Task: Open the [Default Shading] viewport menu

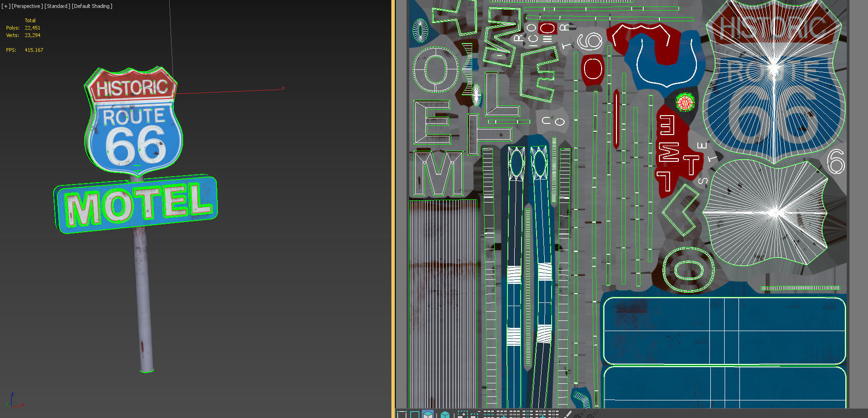Action: [x=92, y=6]
